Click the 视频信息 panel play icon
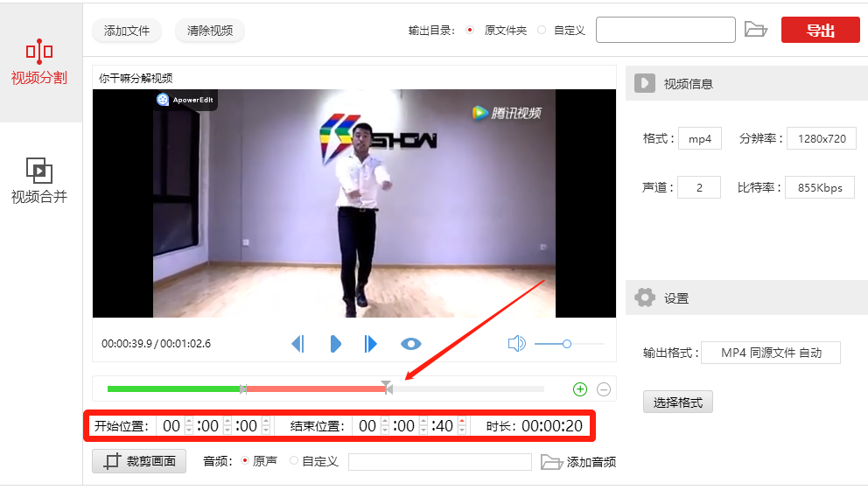868x490 pixels. click(x=644, y=83)
